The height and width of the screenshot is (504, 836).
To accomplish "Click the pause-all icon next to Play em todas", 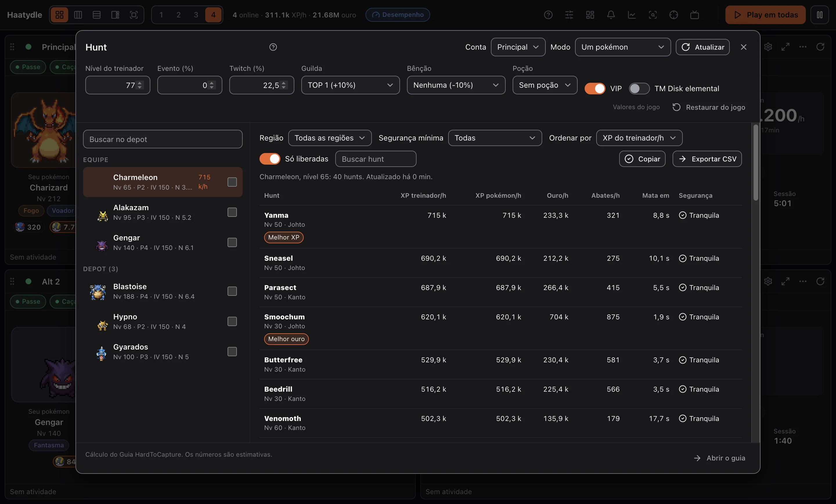I will coord(820,15).
